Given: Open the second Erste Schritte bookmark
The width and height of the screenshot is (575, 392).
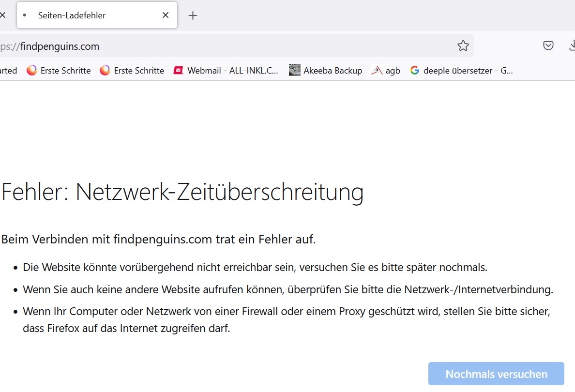Looking at the screenshot, I should click(132, 71).
